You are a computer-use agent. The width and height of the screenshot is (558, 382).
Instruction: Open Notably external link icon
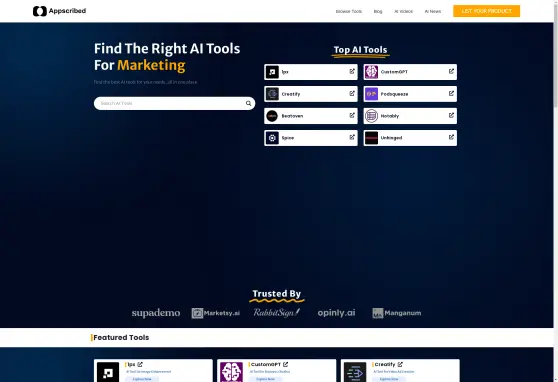(x=451, y=115)
